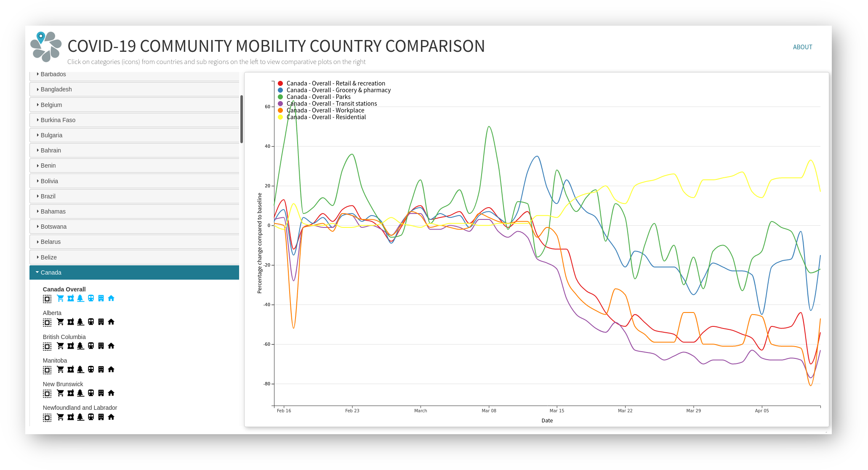Click 'Canada - Overall - Residential' legend label
The image size is (868, 470).
(326, 117)
